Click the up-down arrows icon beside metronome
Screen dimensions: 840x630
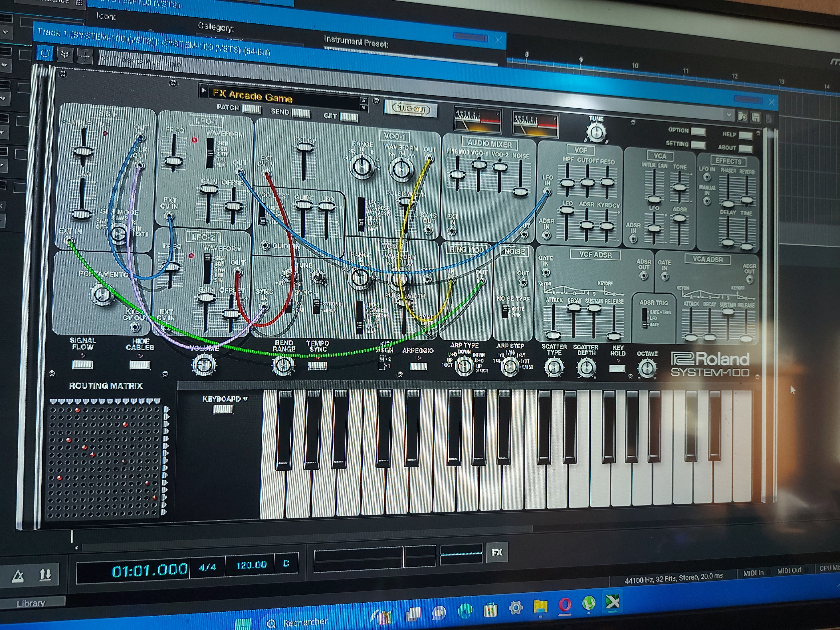pos(46,575)
